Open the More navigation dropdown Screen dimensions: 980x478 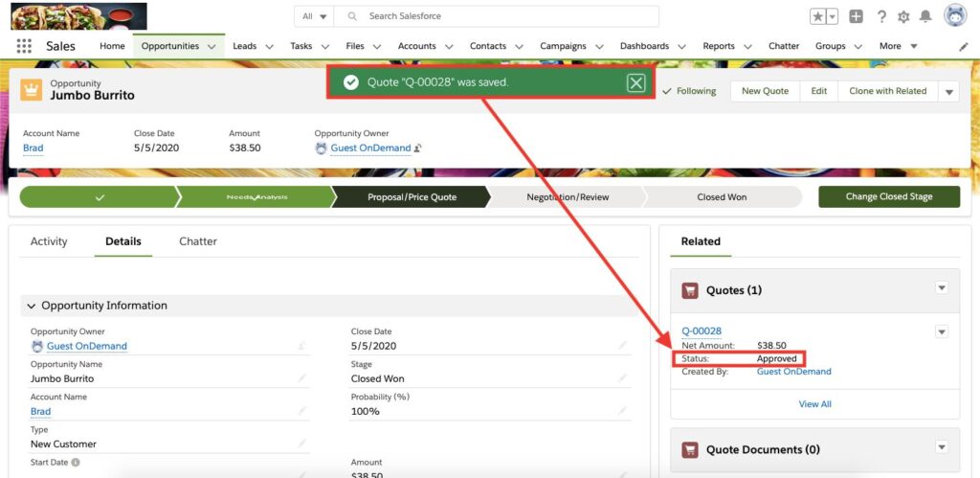(898, 46)
